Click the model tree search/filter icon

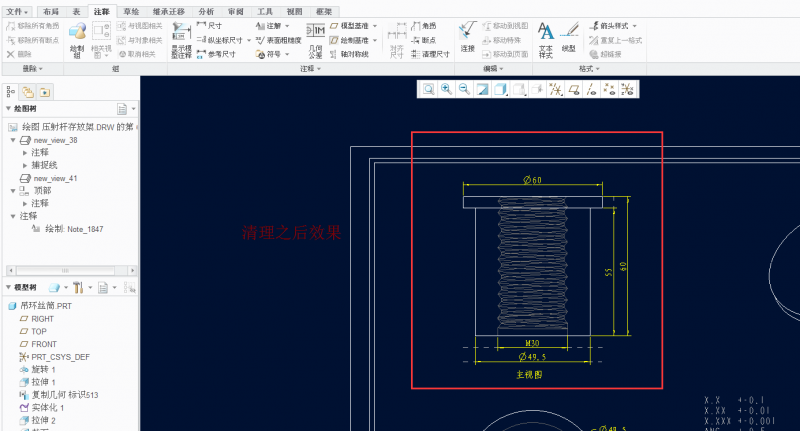click(130, 288)
